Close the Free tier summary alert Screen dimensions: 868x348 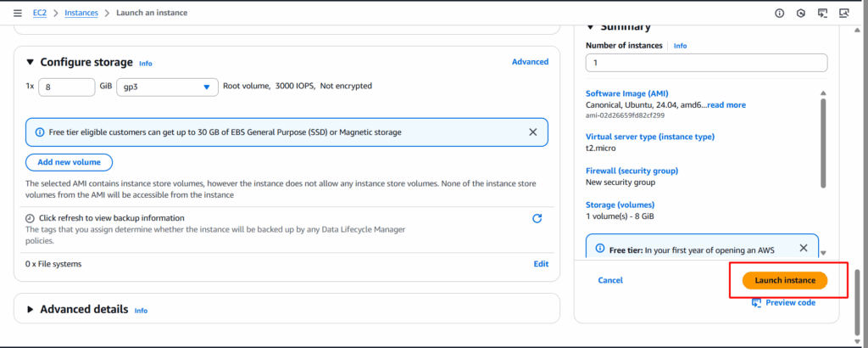pos(804,249)
